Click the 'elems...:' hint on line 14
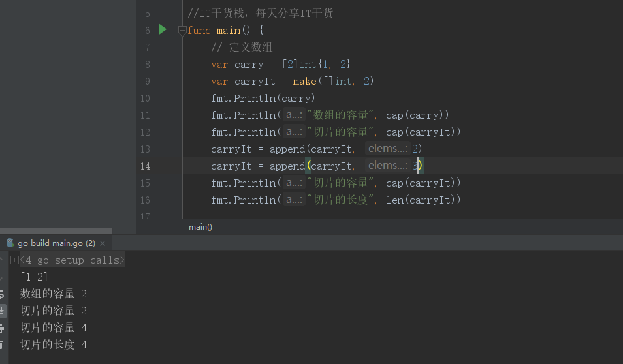Screen dimensions: 623x364 tap(387, 166)
